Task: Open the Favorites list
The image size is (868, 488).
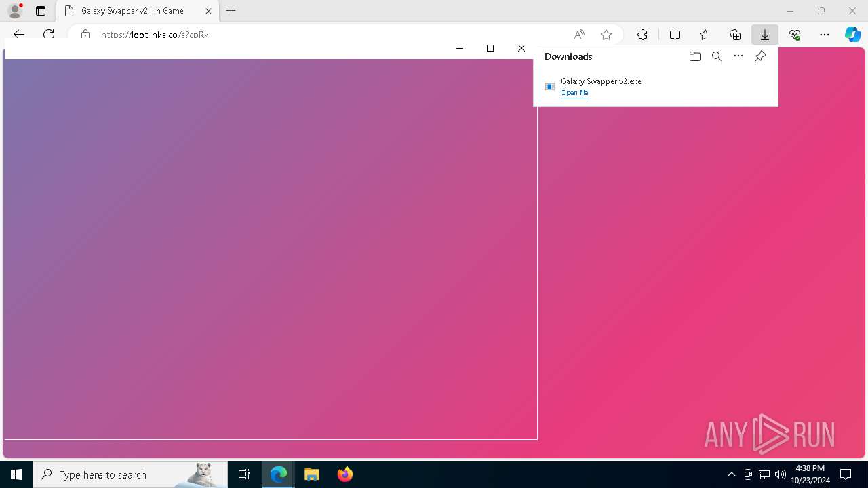Action: click(x=705, y=35)
